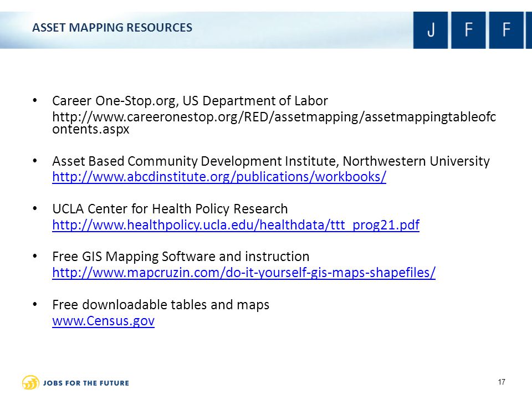Click 'Asset Based Community Development Institute' line
This screenshot has height=399, width=532.
click(x=271, y=161)
